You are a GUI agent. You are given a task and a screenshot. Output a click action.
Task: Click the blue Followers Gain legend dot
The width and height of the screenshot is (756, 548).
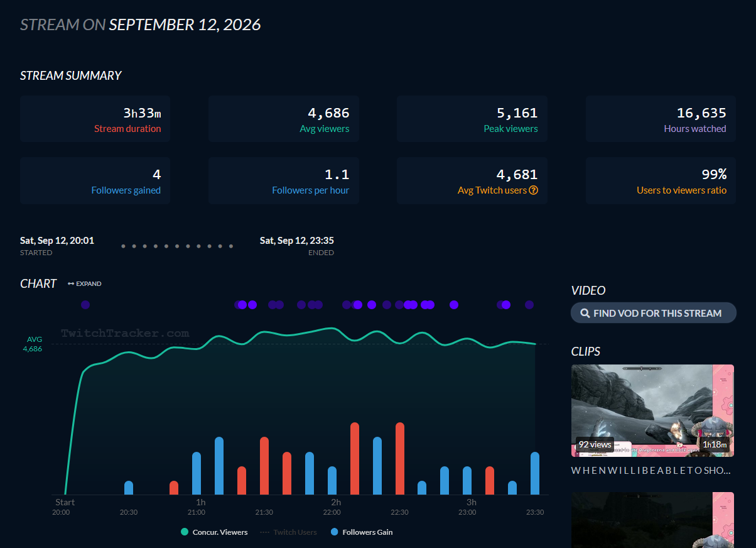[335, 532]
